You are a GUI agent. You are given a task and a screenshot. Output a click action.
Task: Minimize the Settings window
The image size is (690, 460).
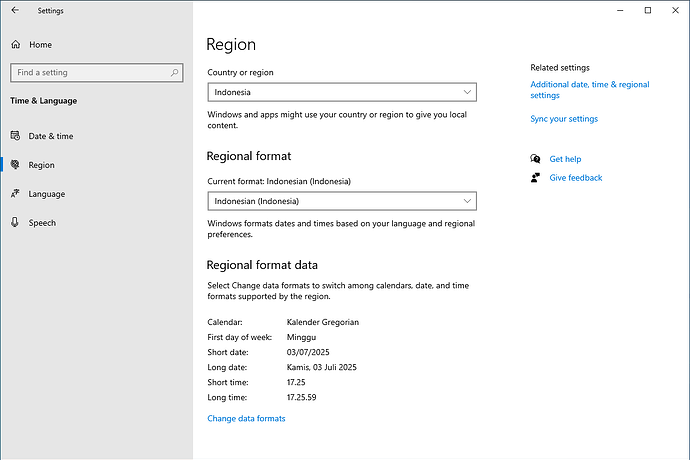(620, 10)
